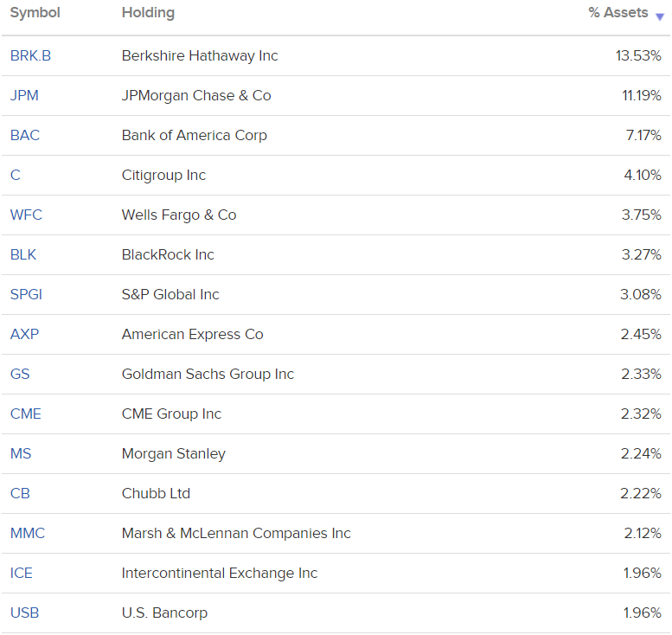
Task: Open the CB ticker link
Action: click(x=20, y=493)
